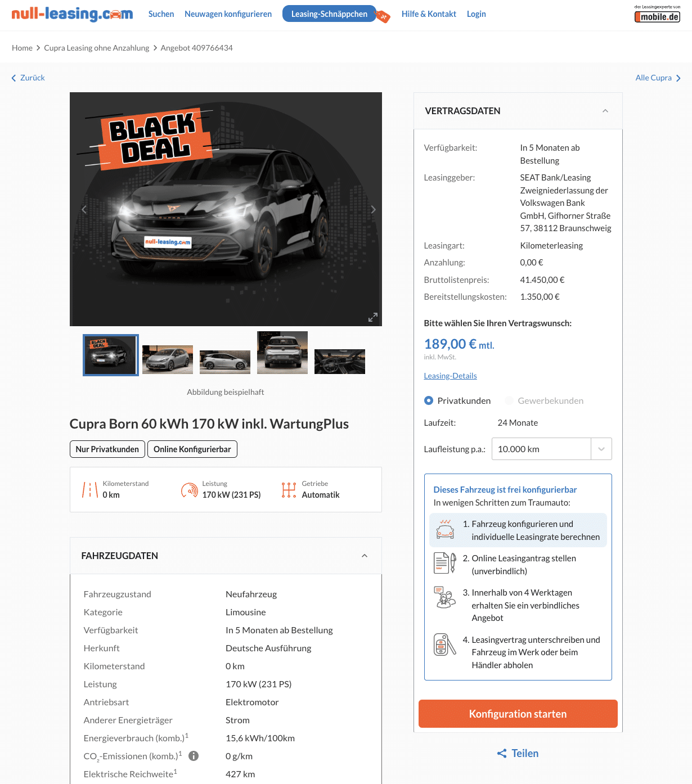Click the CO2 emissions info icon
This screenshot has width=692, height=784.
194,756
